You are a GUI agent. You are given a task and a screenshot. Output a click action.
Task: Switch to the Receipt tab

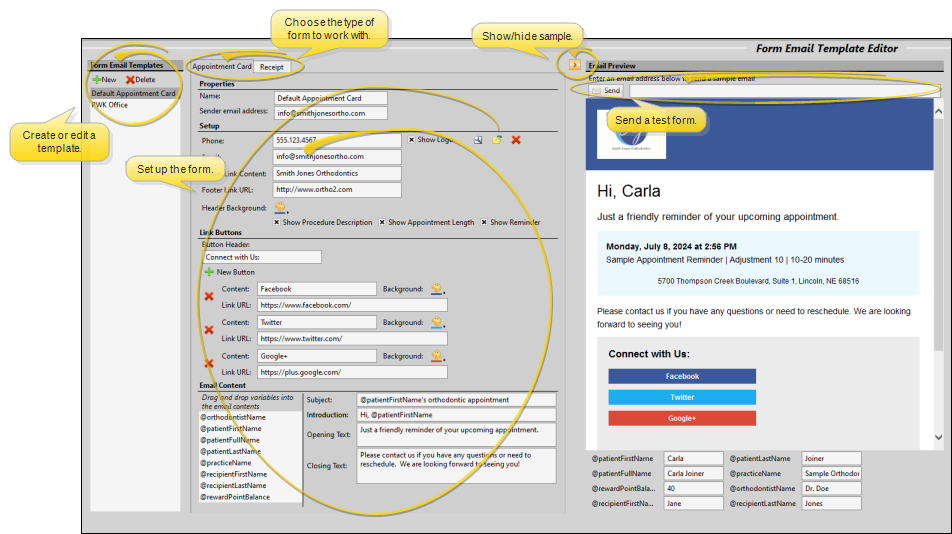pyautogui.click(x=271, y=67)
